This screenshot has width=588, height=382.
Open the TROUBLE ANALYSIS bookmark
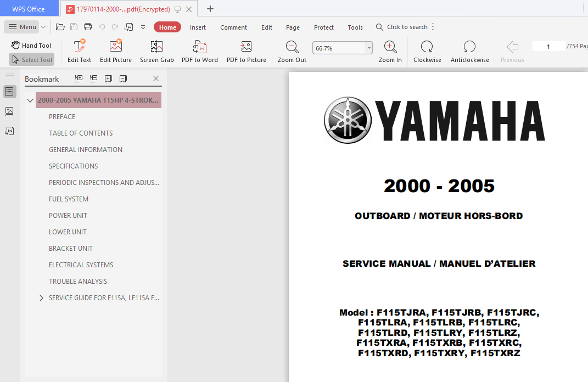click(78, 282)
